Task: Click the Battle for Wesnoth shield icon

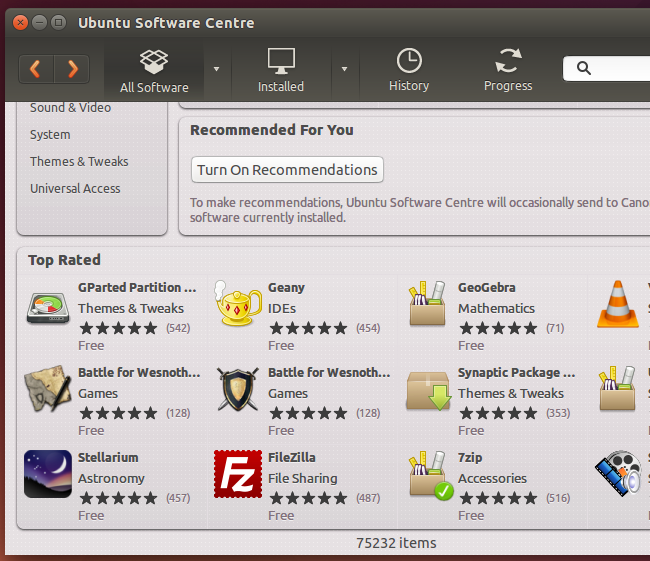Action: [238, 389]
